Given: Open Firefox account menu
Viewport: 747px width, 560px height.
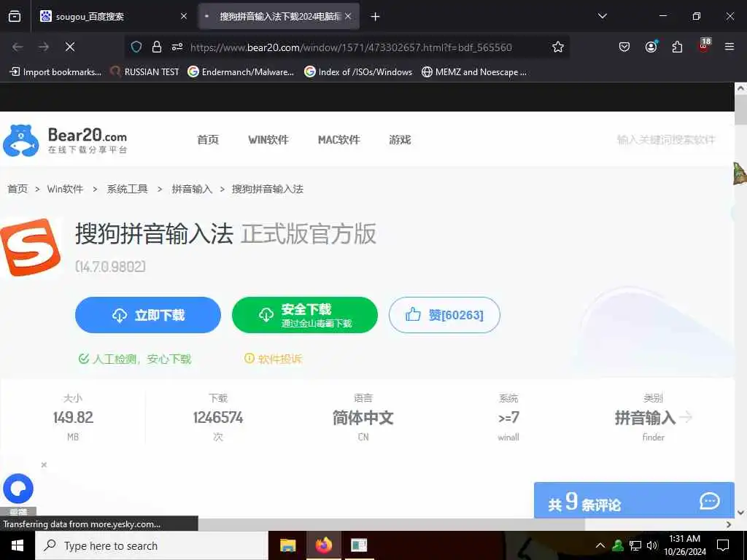Looking at the screenshot, I should click(651, 47).
